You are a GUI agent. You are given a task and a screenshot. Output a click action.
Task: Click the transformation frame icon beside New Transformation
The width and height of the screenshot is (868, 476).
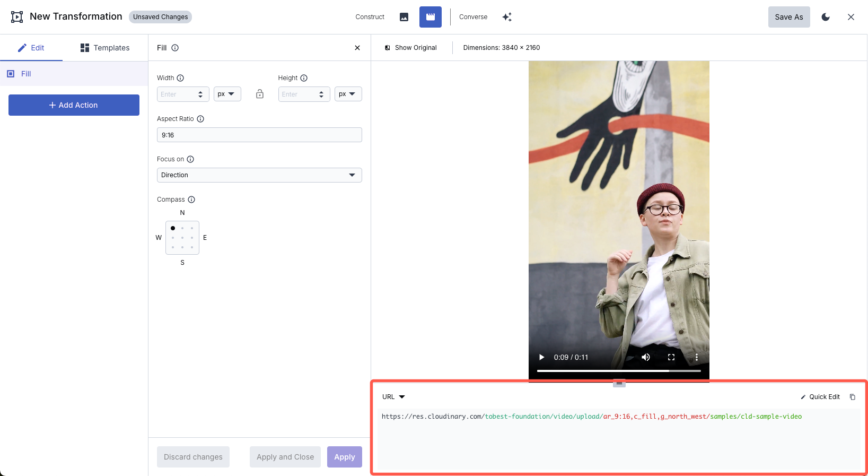[x=17, y=17]
